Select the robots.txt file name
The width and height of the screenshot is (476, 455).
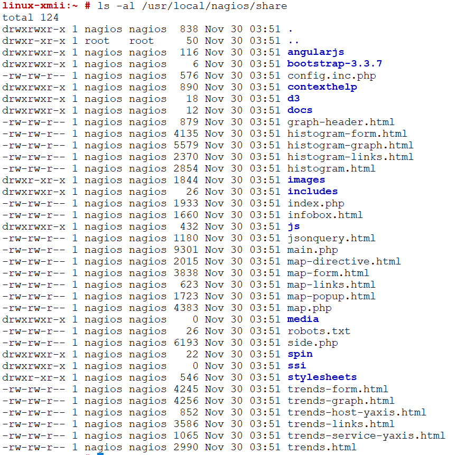tap(319, 331)
